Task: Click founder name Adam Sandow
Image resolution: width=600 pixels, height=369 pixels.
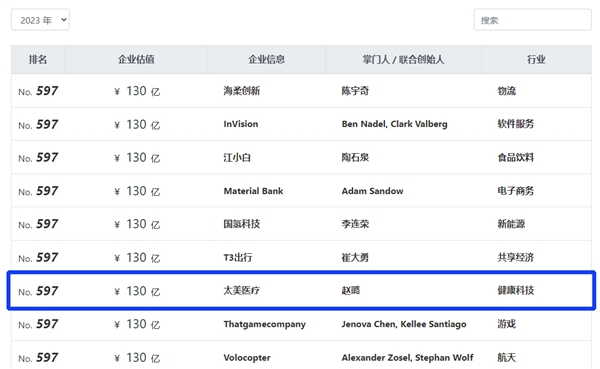Action: pyautogui.click(x=372, y=191)
